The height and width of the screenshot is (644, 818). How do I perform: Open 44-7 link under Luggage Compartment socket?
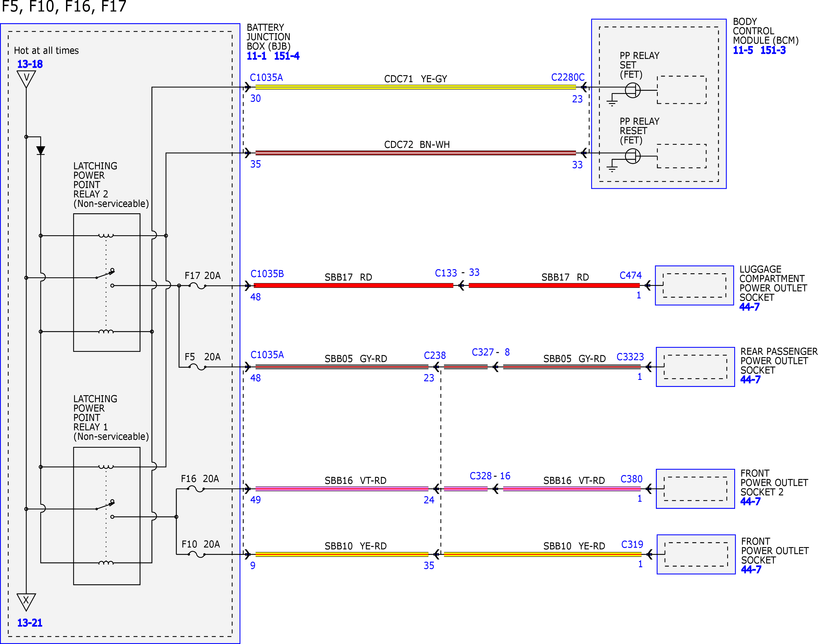click(x=749, y=307)
